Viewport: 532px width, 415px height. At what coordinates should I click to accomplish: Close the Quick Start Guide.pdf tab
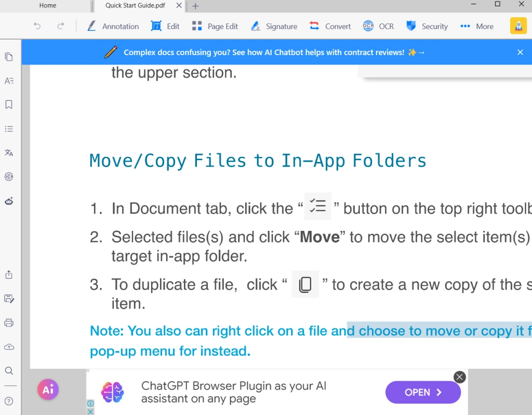point(179,5)
